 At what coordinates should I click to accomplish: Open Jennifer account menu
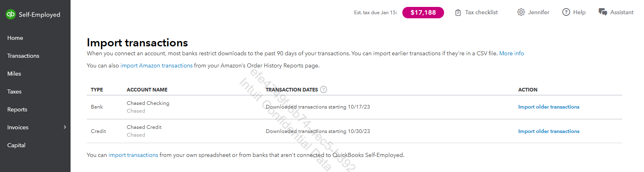coord(539,12)
